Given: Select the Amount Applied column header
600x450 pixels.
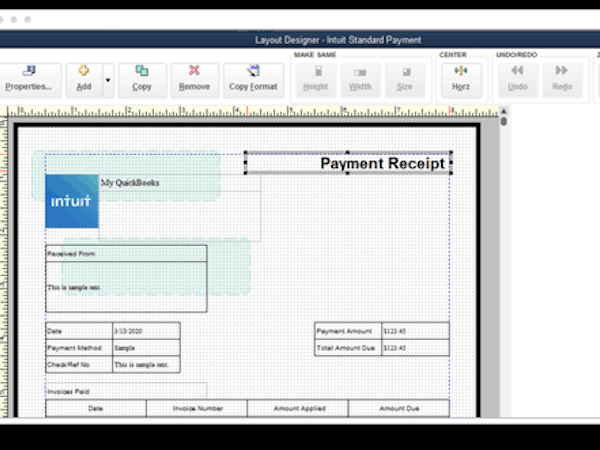Looking at the screenshot, I should [298, 408].
